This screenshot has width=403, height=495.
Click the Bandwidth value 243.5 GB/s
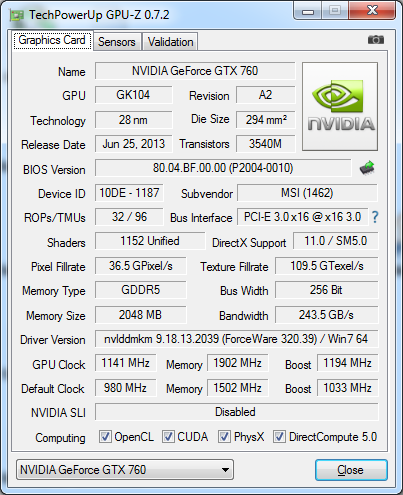click(x=327, y=315)
